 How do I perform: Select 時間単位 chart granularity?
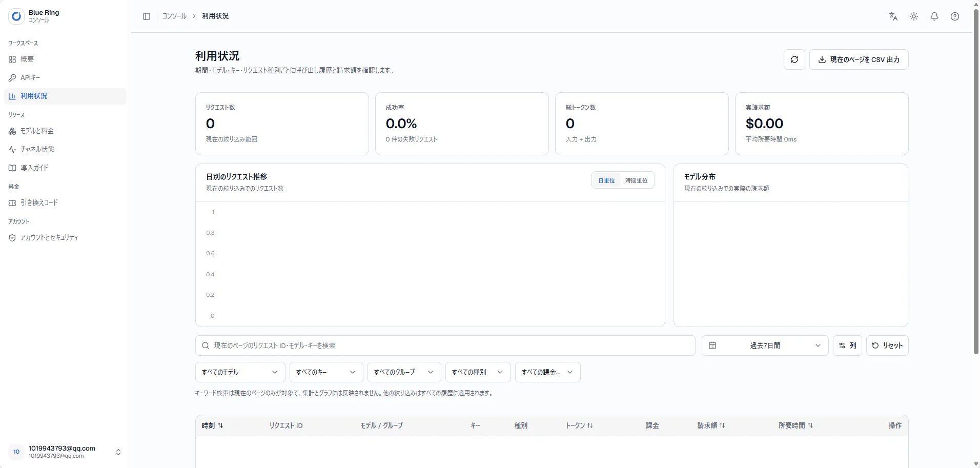(637, 180)
